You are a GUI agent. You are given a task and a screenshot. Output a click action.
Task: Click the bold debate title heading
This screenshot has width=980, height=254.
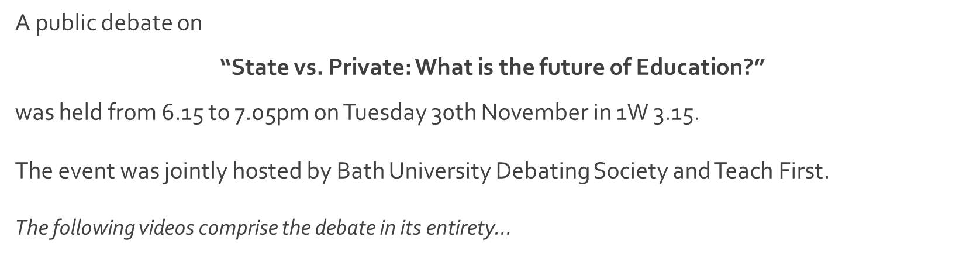(x=492, y=67)
